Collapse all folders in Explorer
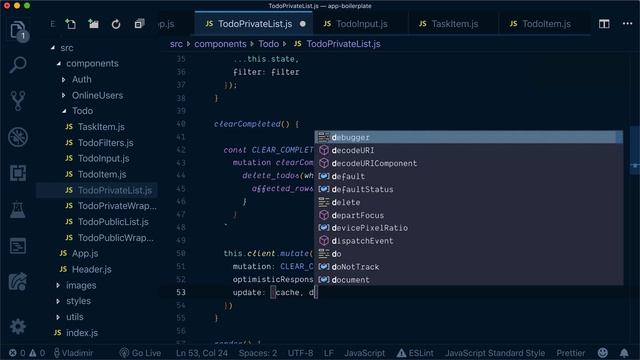Image resolution: width=640 pixels, height=360 pixels. click(x=139, y=24)
